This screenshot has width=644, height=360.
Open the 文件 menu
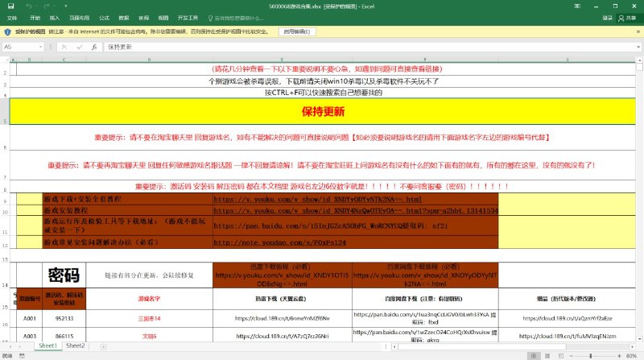pos(12,18)
